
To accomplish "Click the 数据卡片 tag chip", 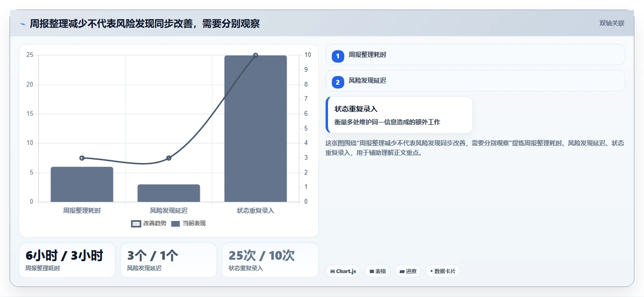I will click(x=443, y=271).
